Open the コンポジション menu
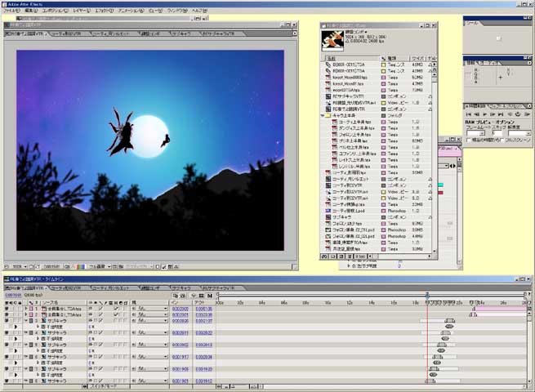The width and height of the screenshot is (535, 392). point(55,11)
